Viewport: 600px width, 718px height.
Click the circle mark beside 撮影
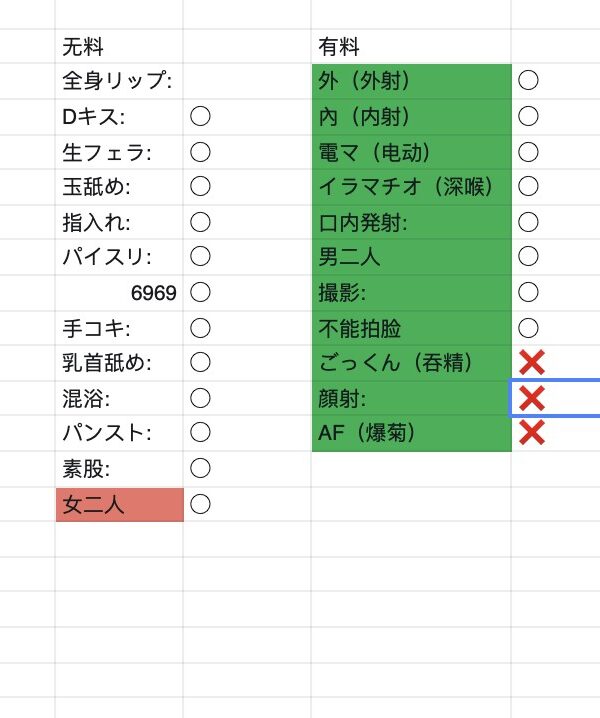[x=529, y=292]
